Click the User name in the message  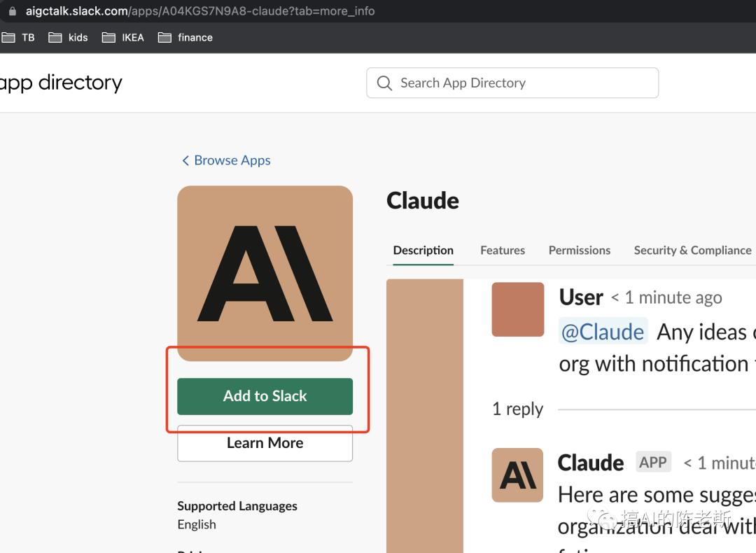pyautogui.click(x=581, y=297)
